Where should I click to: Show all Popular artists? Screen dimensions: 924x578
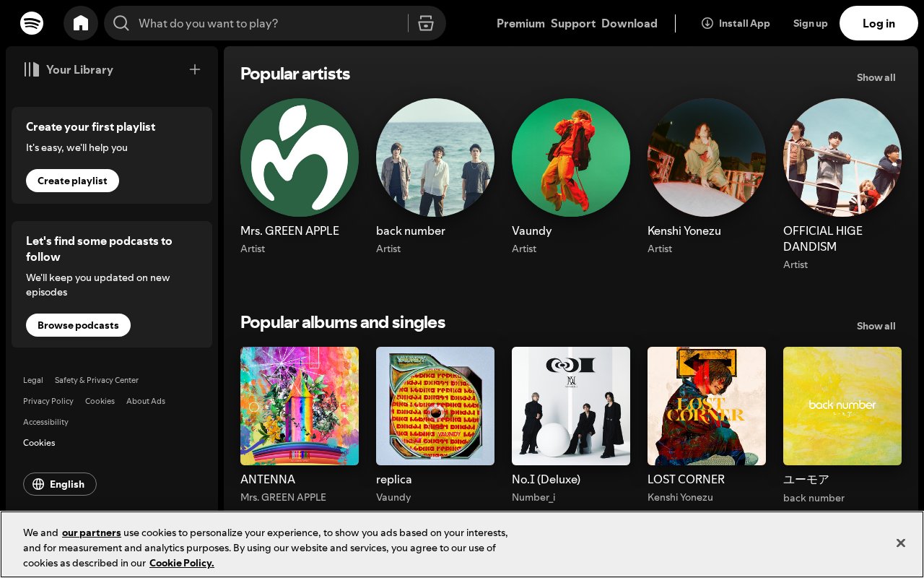tap(876, 77)
